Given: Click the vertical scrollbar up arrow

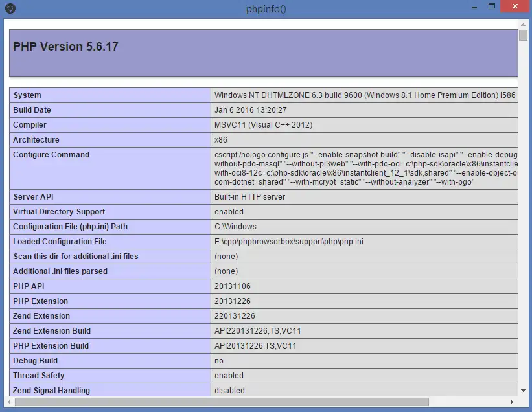Looking at the screenshot, I should (x=523, y=25).
